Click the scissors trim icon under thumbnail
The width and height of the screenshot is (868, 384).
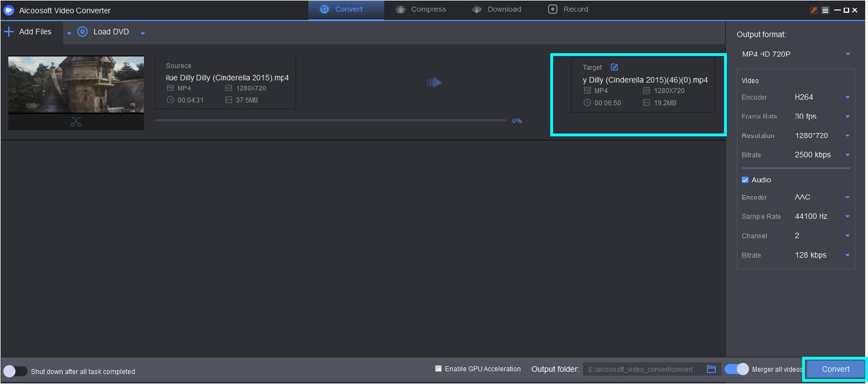click(76, 122)
